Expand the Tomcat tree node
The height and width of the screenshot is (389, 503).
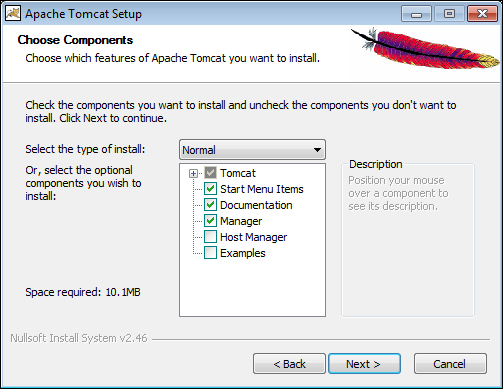(x=193, y=173)
